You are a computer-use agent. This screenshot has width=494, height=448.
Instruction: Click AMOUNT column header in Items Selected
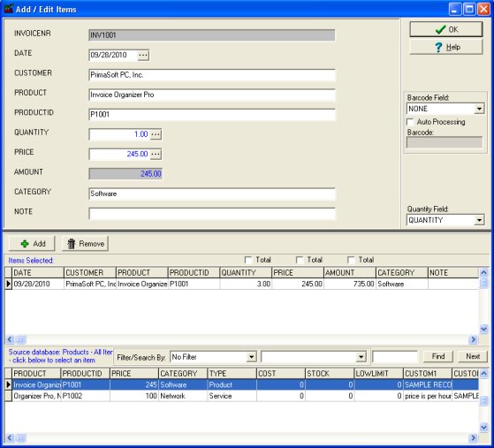349,272
